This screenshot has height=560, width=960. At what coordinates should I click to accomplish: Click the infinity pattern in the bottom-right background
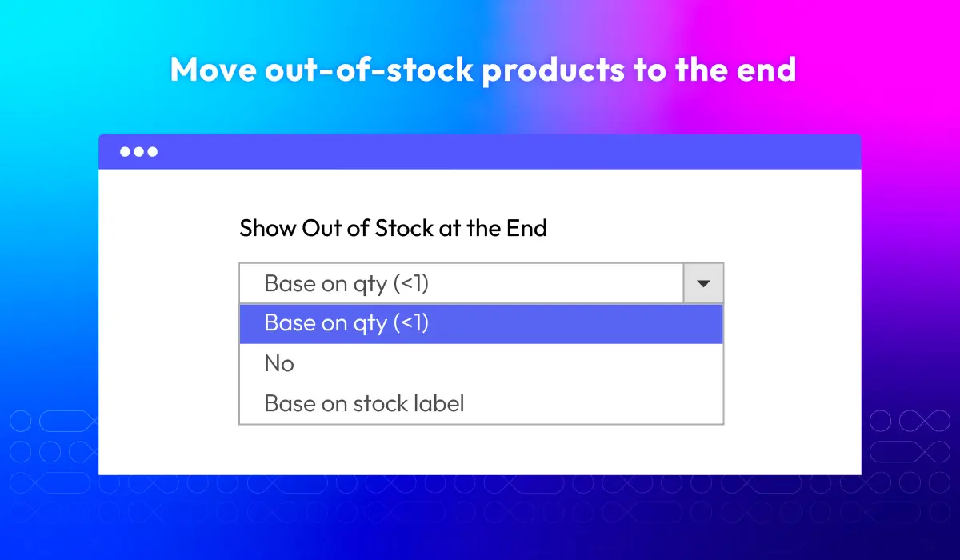click(x=910, y=464)
